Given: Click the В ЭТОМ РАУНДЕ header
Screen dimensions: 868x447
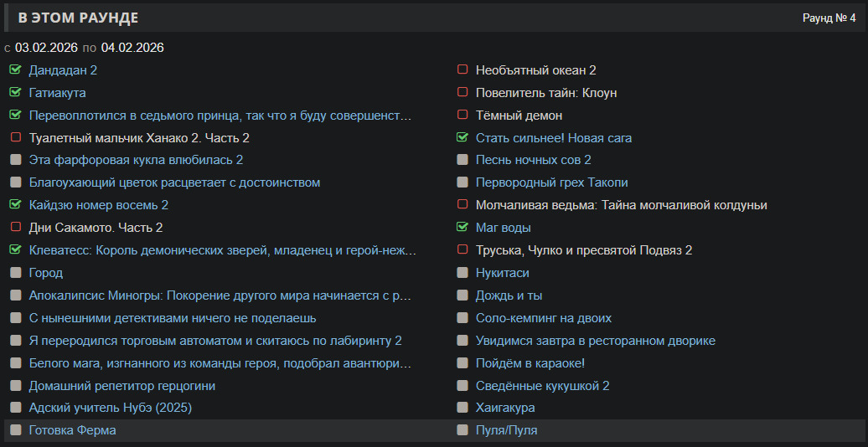Looking at the screenshot, I should pyautogui.click(x=78, y=18).
